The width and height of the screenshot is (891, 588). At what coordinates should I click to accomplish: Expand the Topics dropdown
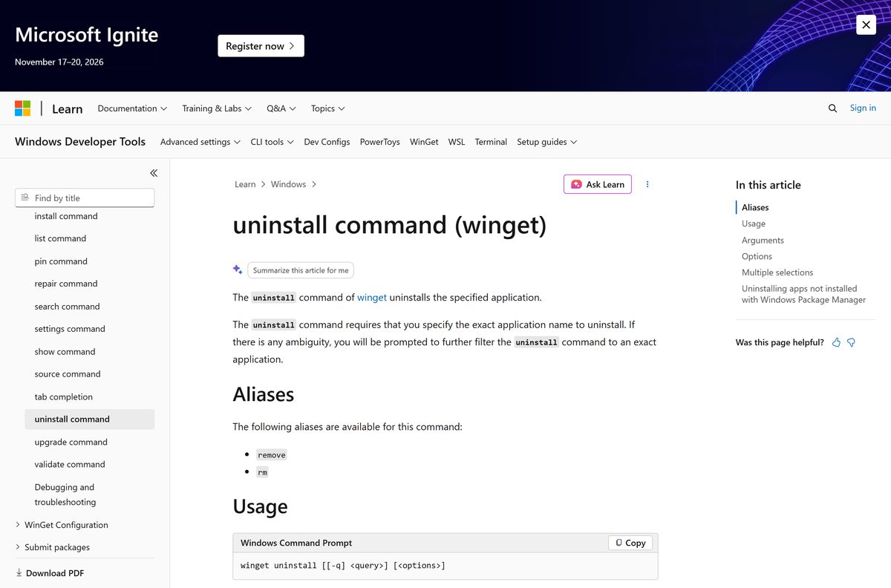(x=328, y=108)
